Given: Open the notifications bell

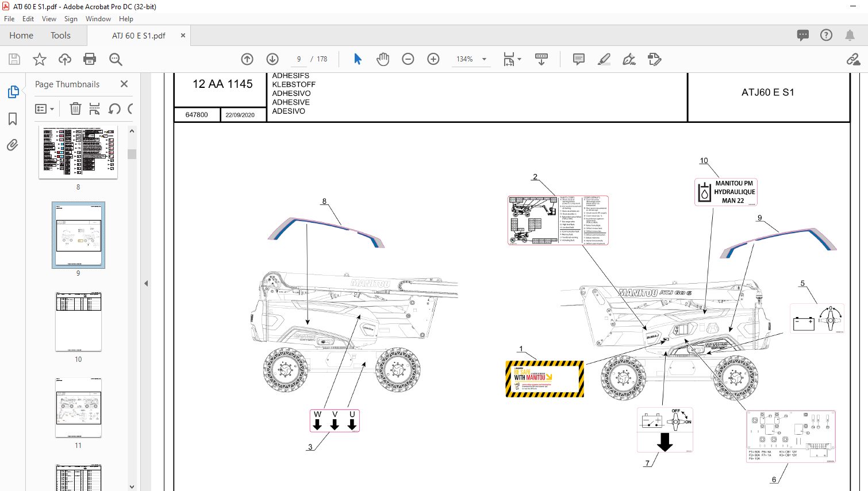Looking at the screenshot, I should pyautogui.click(x=850, y=35).
